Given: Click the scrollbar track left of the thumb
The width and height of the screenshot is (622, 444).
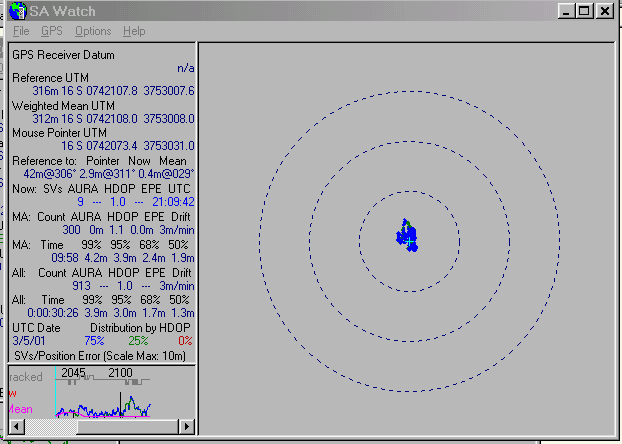Looking at the screenshot, I should [x=50, y=427].
